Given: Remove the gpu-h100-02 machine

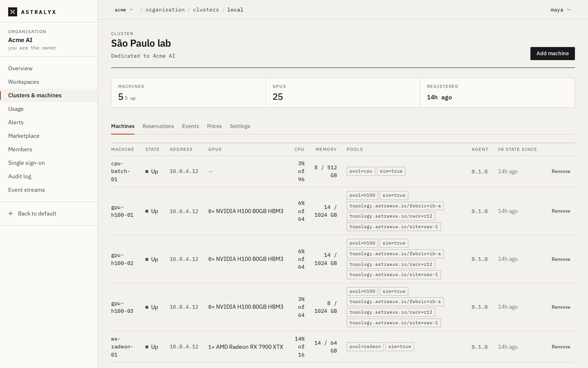Looking at the screenshot, I should (x=561, y=259).
